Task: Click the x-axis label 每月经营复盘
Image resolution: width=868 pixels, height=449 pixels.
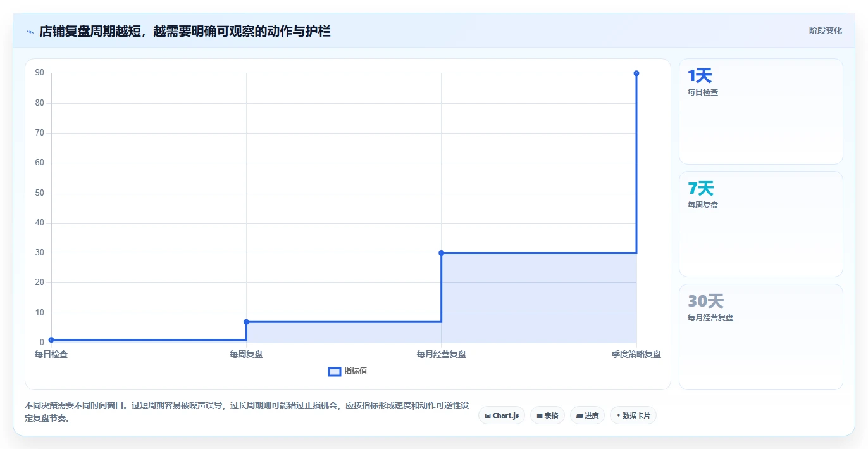Action: [441, 354]
